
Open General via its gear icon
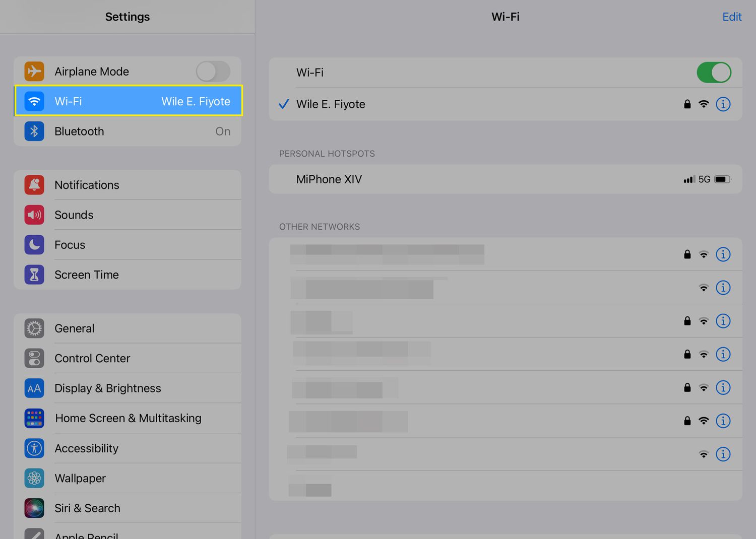point(34,328)
